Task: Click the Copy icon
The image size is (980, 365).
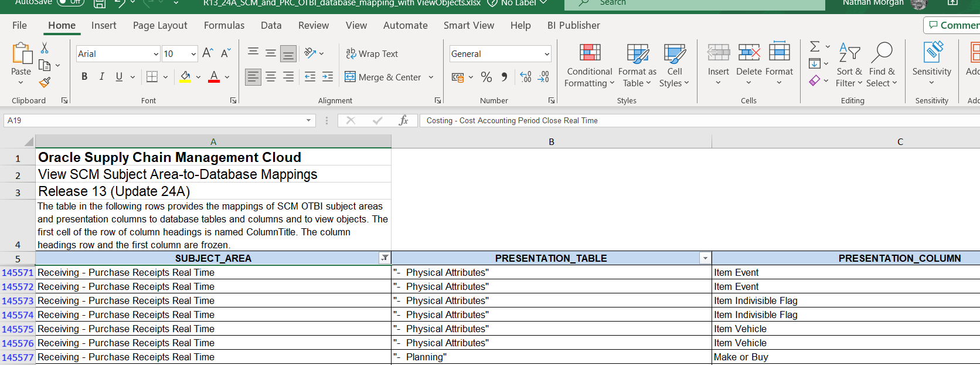Action: point(45,65)
